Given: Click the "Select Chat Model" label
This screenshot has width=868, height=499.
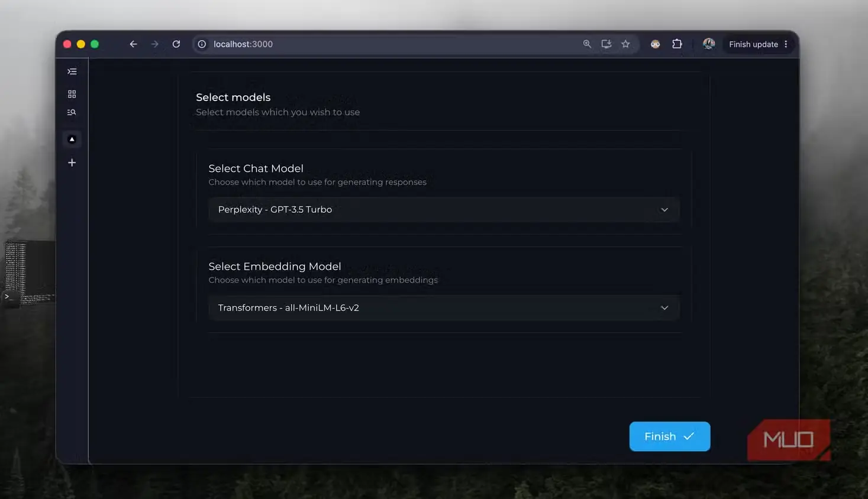Looking at the screenshot, I should pyautogui.click(x=256, y=169).
